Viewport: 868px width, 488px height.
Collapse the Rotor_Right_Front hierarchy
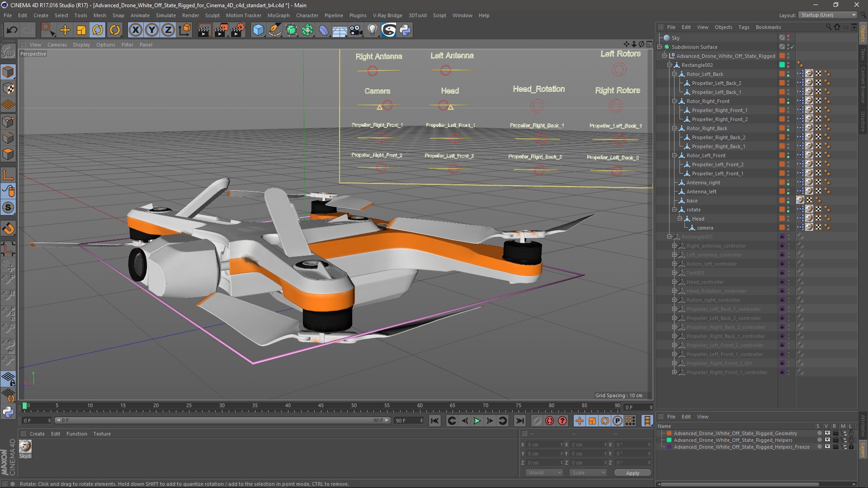675,101
